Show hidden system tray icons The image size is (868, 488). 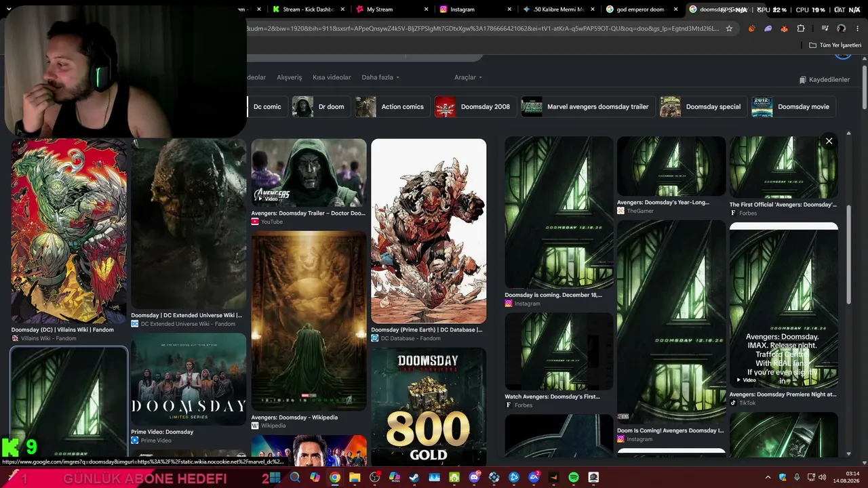pos(768,478)
